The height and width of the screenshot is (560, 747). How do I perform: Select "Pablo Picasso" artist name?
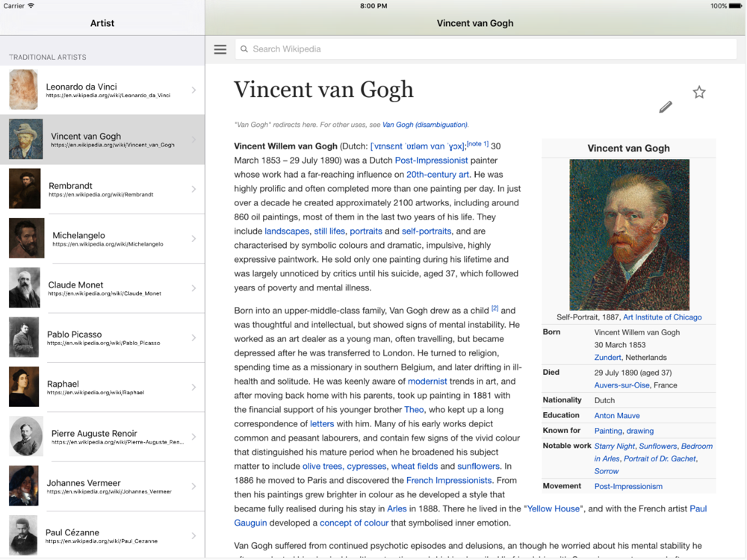click(x=74, y=335)
